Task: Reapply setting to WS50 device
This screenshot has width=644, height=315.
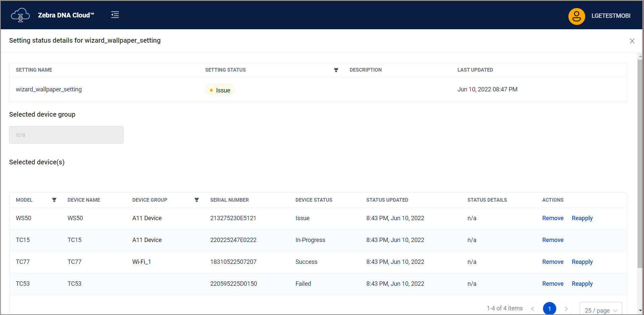Action: pyautogui.click(x=582, y=218)
